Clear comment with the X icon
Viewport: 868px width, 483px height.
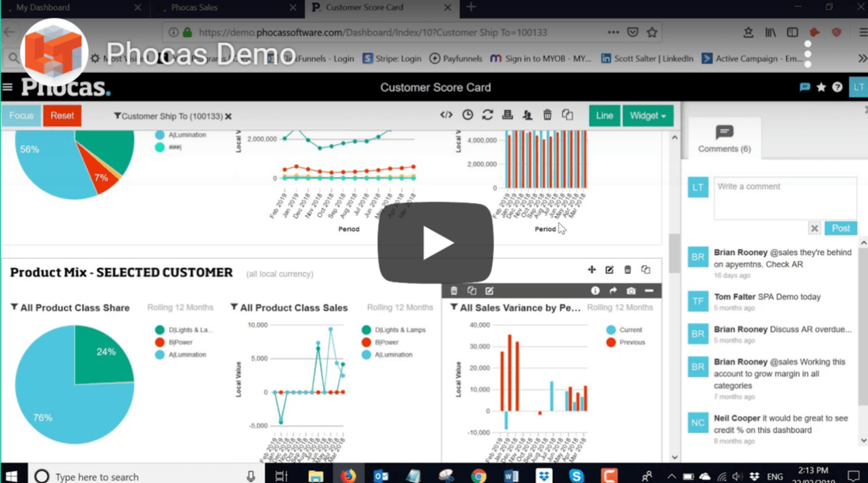click(x=814, y=228)
